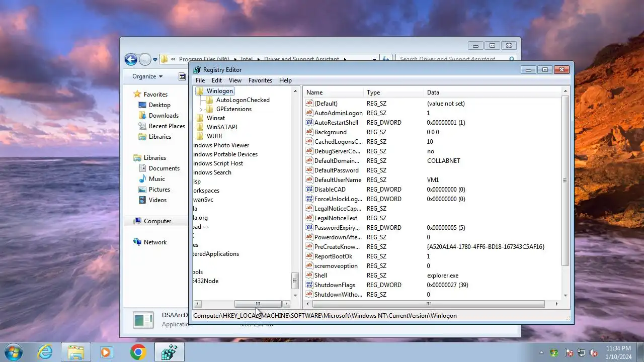The width and height of the screenshot is (644, 362).
Task: Open Desktop in Explorer Favorites
Action: (x=159, y=105)
